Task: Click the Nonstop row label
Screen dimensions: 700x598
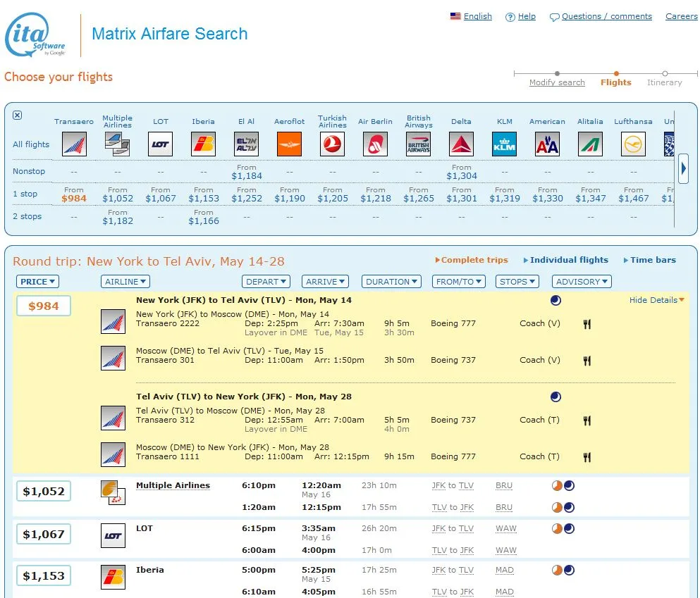Action: click(29, 171)
